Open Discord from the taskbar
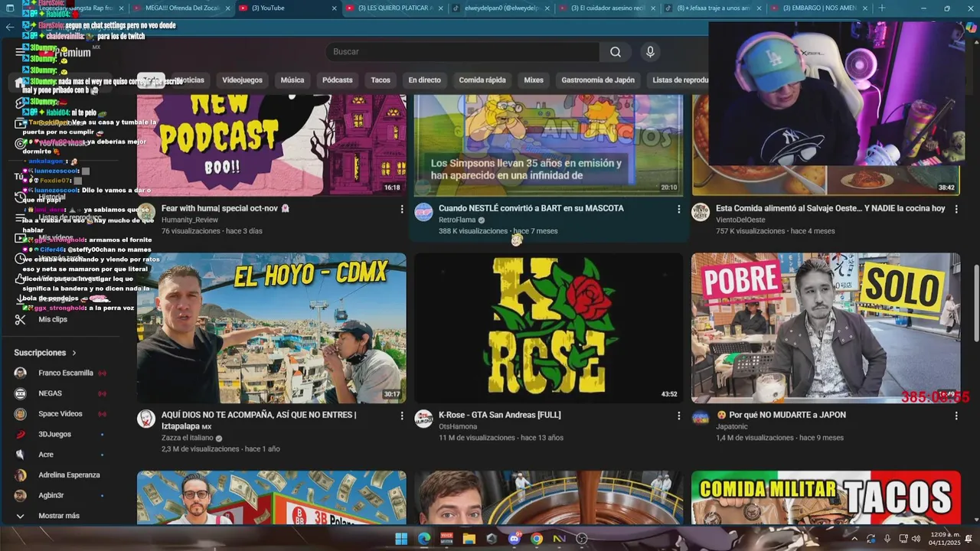 514,539
